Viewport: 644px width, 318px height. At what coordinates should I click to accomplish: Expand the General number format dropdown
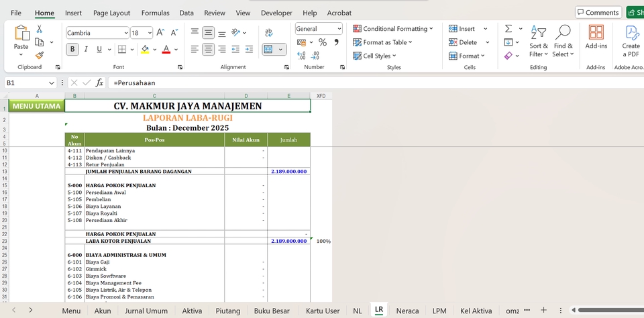[x=339, y=29]
